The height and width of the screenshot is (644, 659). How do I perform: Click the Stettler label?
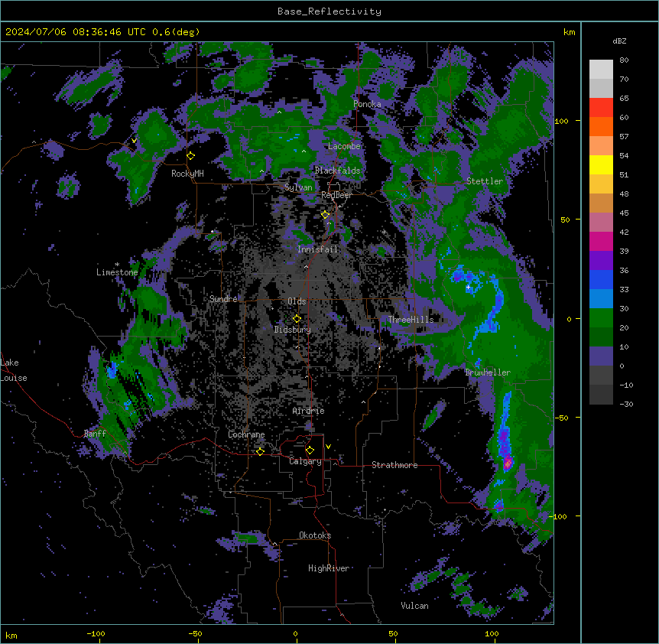point(485,181)
